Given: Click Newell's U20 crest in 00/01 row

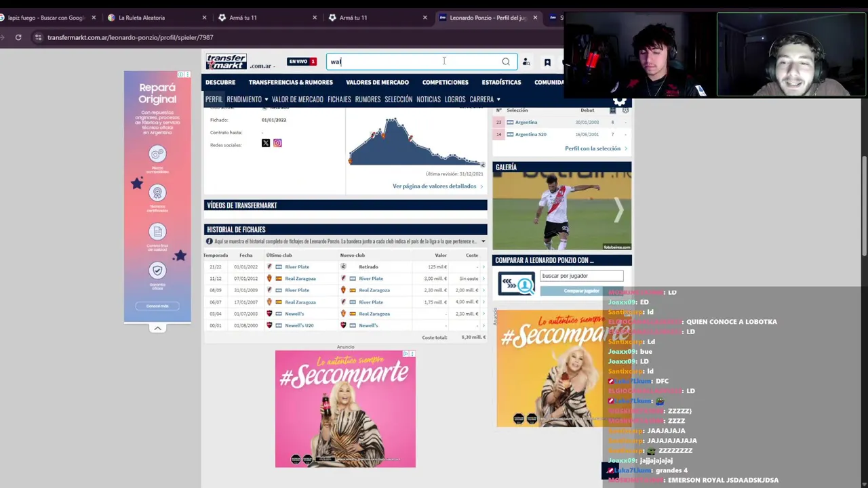Looking at the screenshot, I should pos(269,325).
